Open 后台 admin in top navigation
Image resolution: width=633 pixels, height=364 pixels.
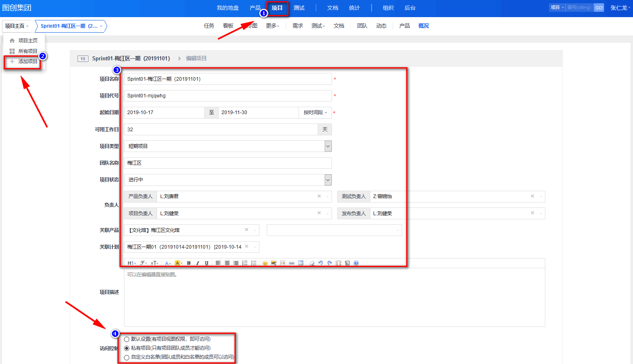(x=410, y=8)
